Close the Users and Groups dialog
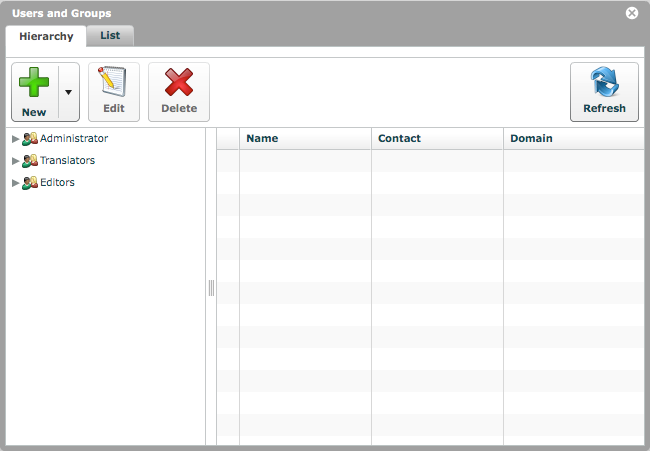Viewport: 650px width, 451px height. pyautogui.click(x=632, y=13)
